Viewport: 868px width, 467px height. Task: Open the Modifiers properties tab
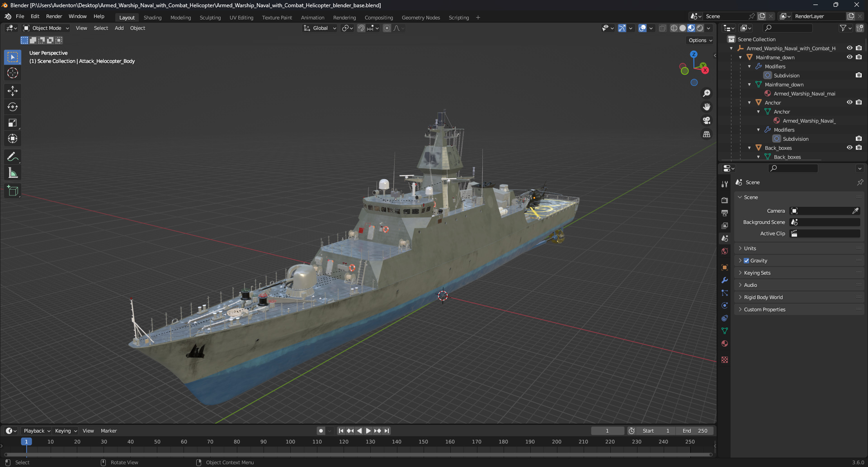tap(725, 280)
